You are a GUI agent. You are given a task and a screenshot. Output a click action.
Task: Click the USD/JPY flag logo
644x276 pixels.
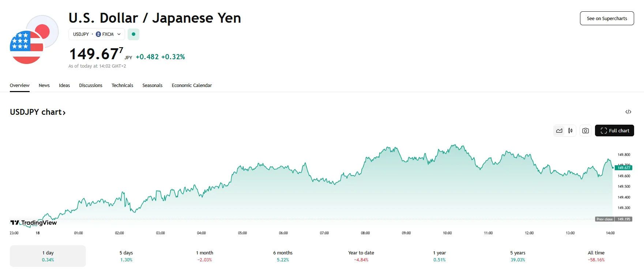[x=34, y=40]
